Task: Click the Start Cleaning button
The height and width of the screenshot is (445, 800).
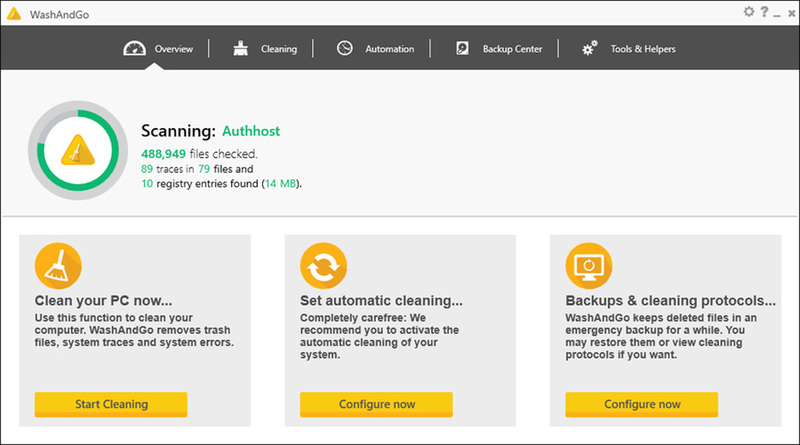Action: 111,404
